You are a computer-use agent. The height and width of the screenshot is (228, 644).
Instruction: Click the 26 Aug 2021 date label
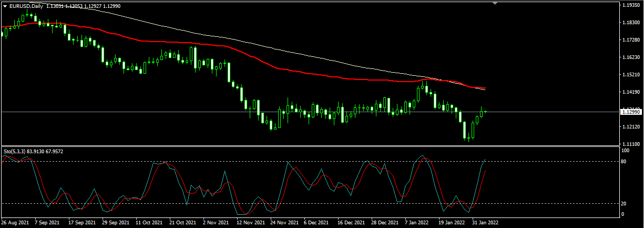pyautogui.click(x=15, y=223)
